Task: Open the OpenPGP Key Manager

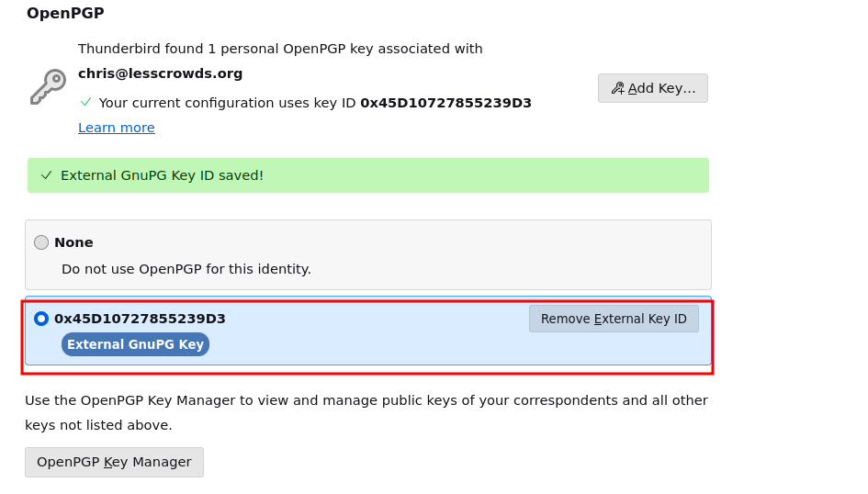Action: (x=114, y=462)
